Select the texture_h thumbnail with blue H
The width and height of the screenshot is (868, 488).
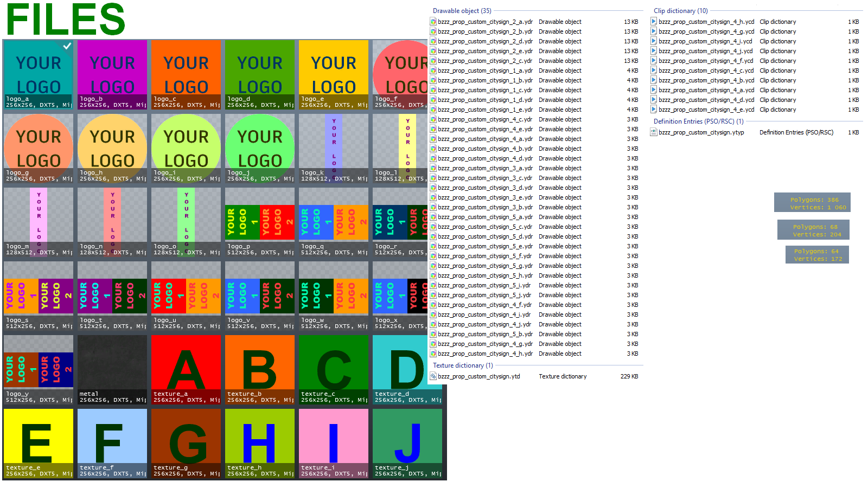(x=260, y=444)
